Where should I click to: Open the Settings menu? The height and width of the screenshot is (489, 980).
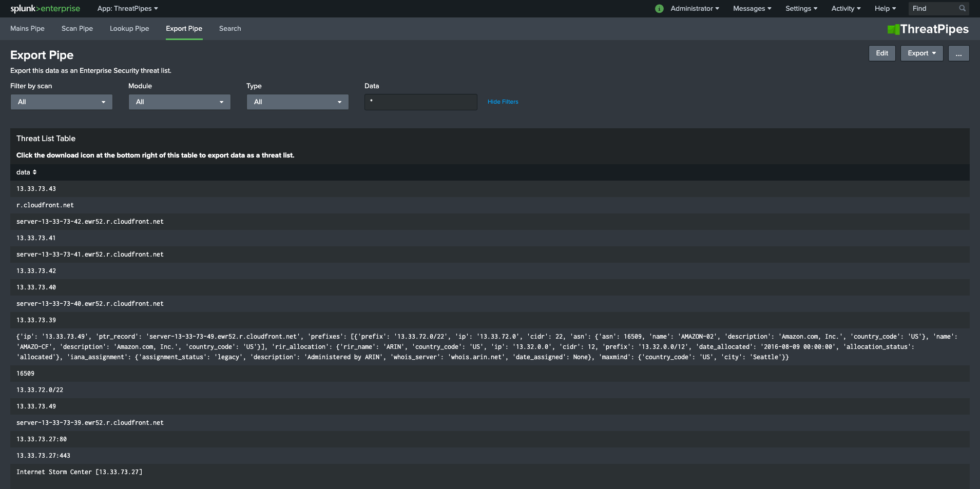tap(801, 8)
